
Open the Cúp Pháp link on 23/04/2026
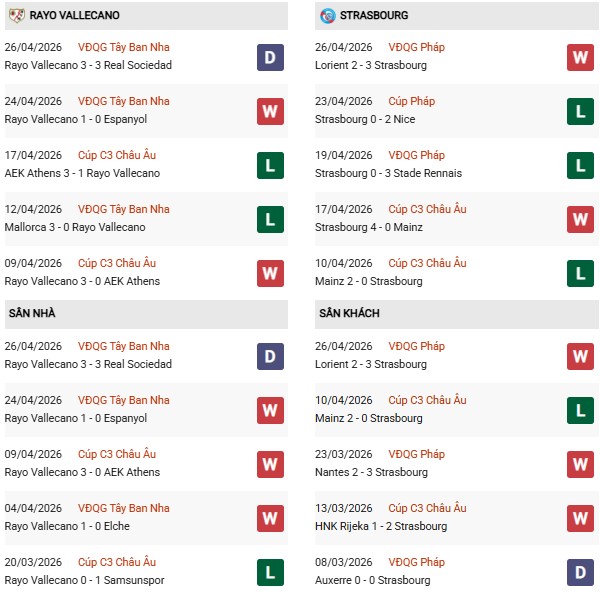tap(412, 101)
